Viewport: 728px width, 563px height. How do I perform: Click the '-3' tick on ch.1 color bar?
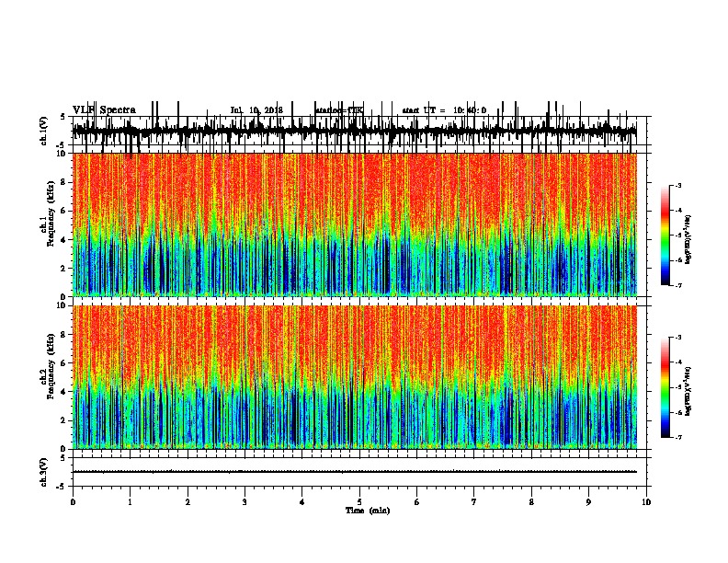click(677, 186)
